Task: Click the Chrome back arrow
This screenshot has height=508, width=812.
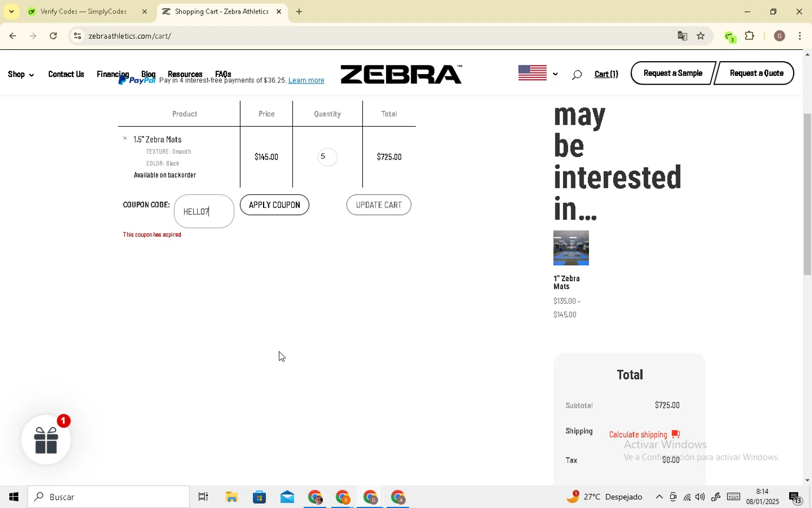Action: (x=12, y=36)
